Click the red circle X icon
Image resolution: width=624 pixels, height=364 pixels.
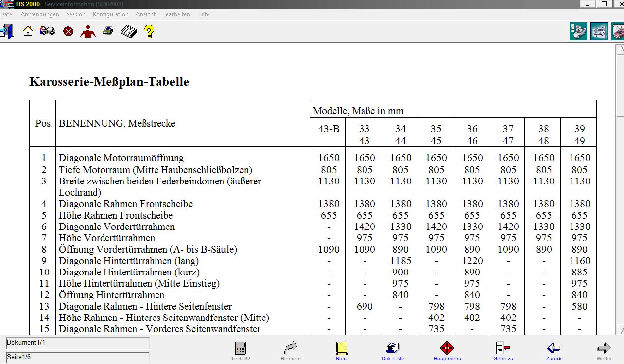tap(68, 32)
